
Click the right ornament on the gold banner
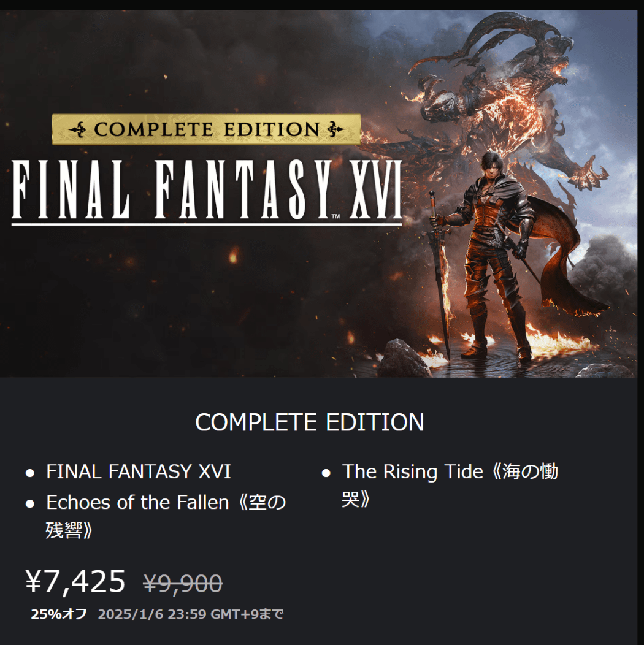[x=335, y=129]
